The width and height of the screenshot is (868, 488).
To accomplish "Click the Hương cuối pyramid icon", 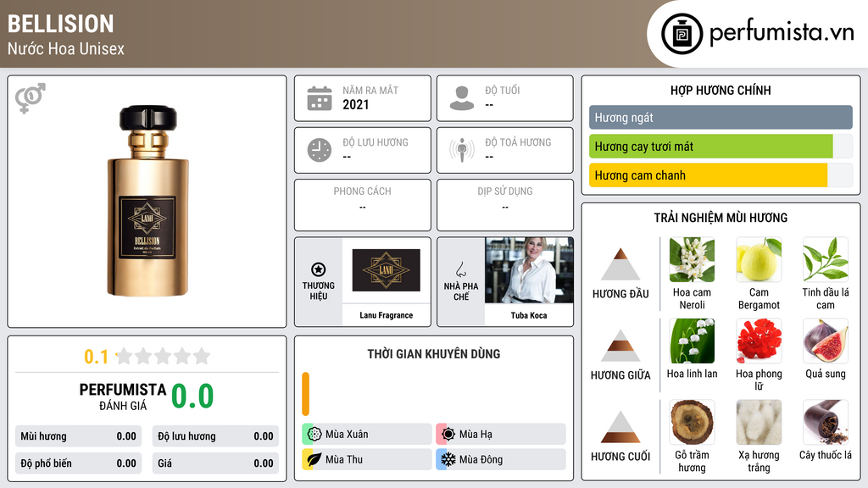I will tap(620, 427).
